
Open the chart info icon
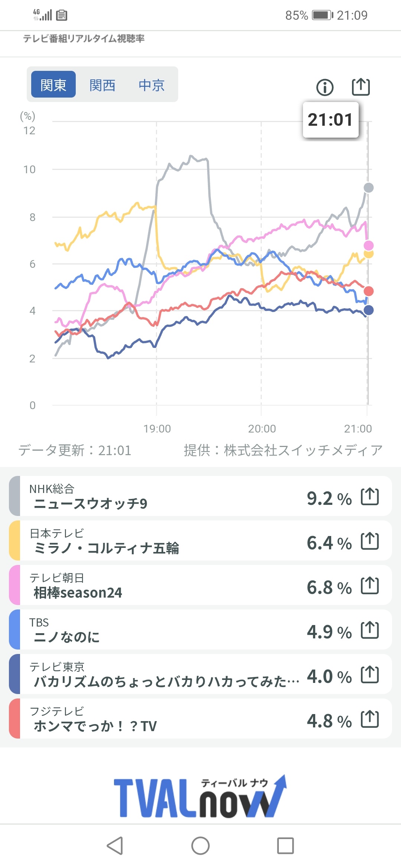325,88
